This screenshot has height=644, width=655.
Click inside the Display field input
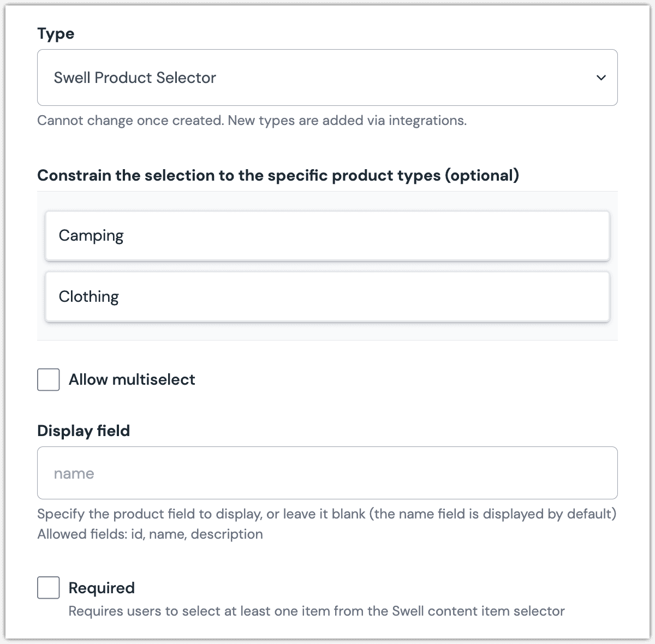327,473
